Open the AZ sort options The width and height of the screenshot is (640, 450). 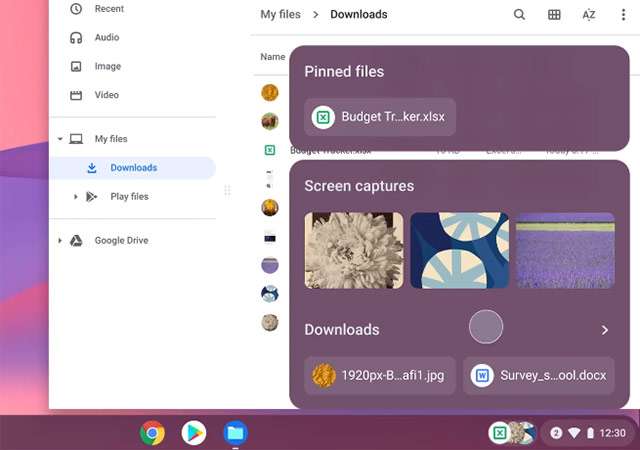[588, 15]
